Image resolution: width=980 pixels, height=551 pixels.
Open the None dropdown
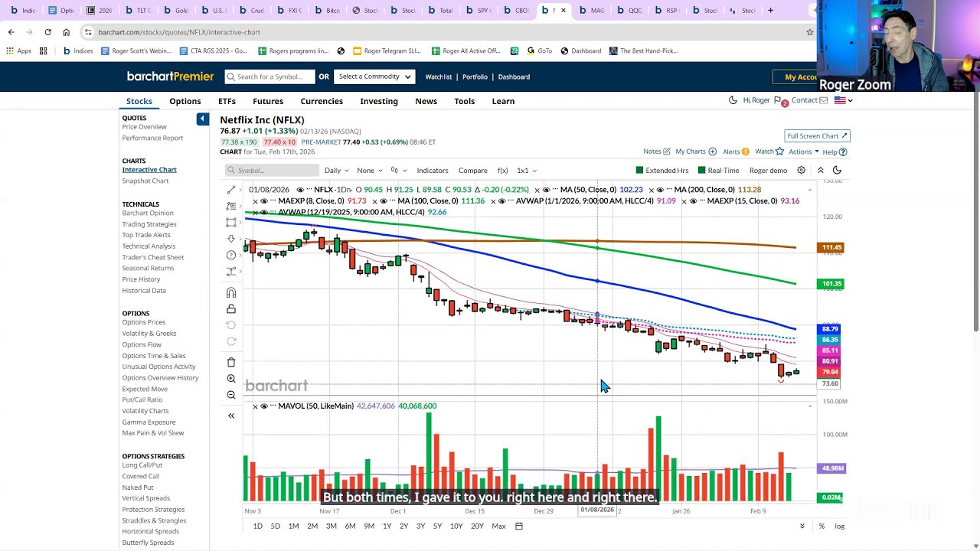coord(369,171)
